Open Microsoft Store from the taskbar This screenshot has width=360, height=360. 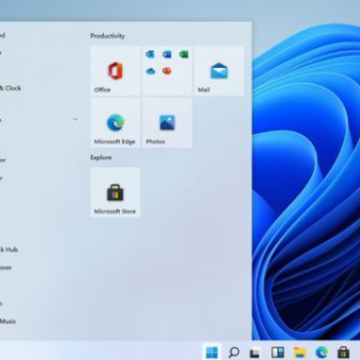point(343,352)
